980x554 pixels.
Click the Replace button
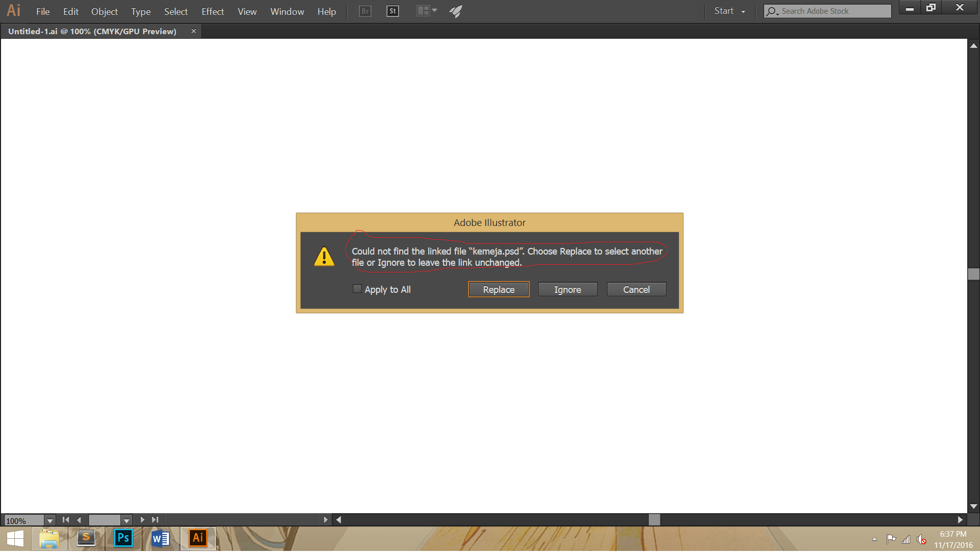click(498, 289)
